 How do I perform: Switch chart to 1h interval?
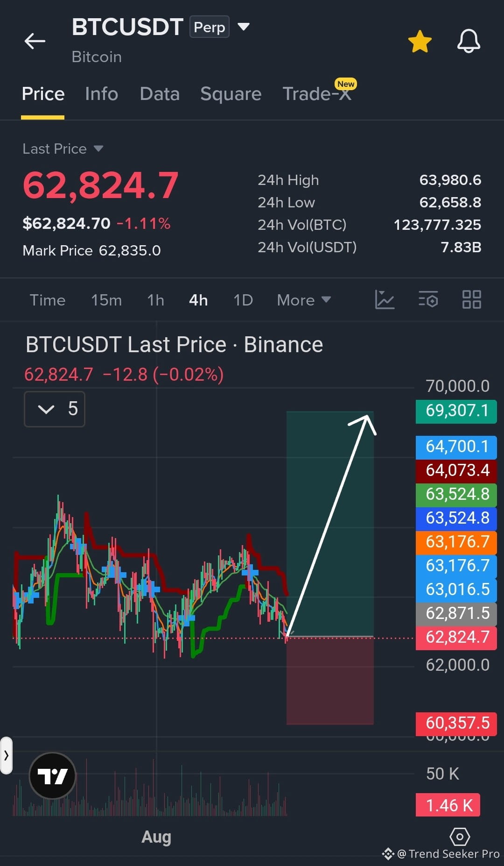[156, 300]
